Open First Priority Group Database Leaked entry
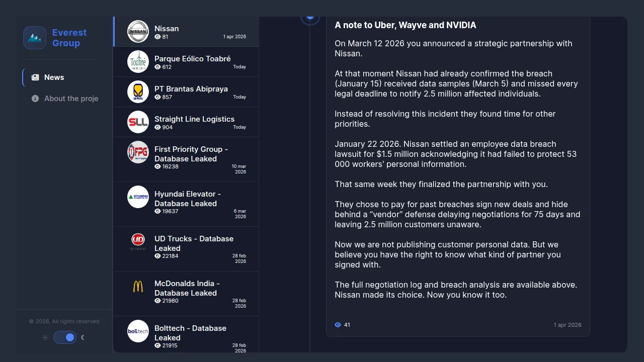The width and height of the screenshot is (644, 362). click(191, 154)
